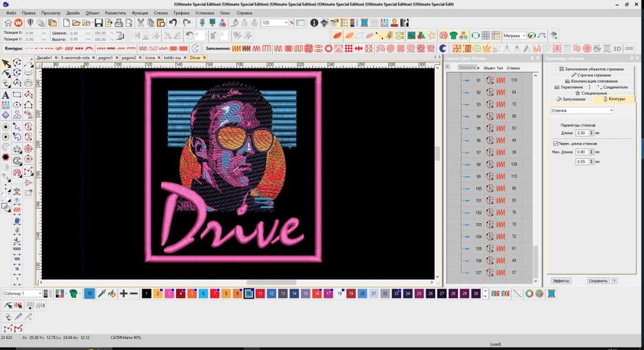Click the Print icon in toolbar
644x350 pixels.
click(118, 23)
